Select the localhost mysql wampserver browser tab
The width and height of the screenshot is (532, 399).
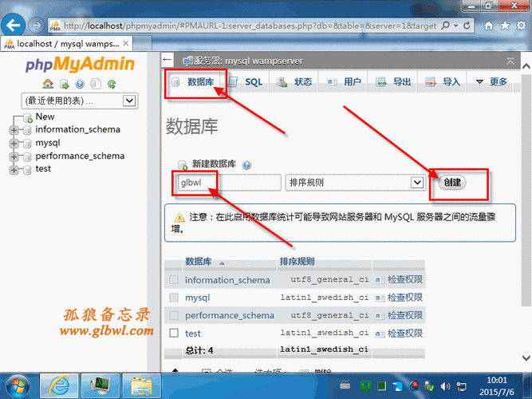[x=66, y=44]
